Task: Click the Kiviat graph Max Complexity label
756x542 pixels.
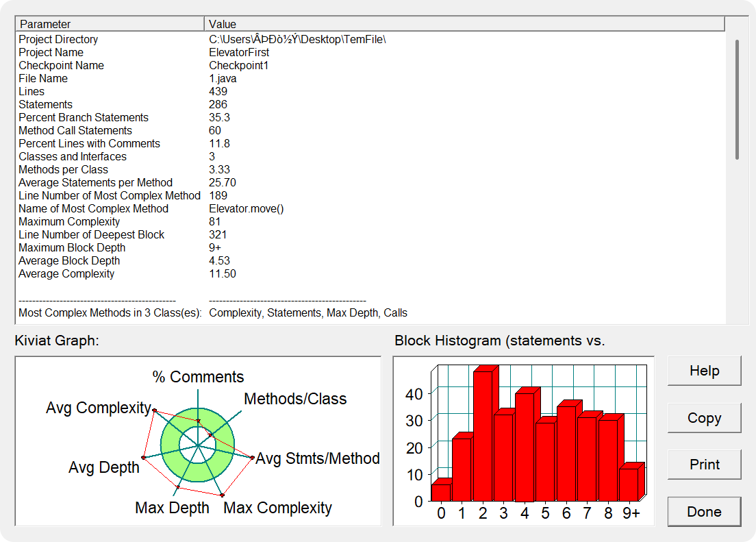Action: (x=278, y=508)
